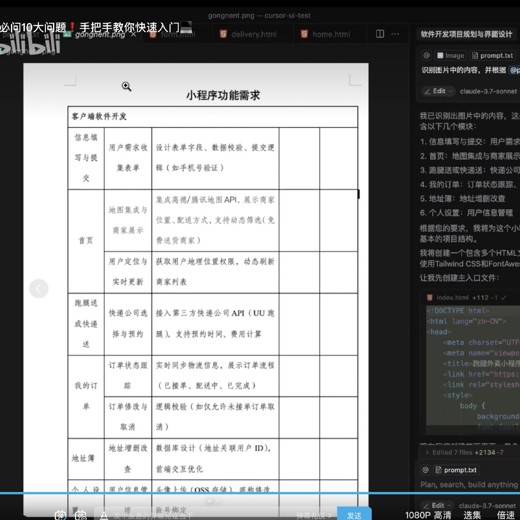
Task: Click the 'body {' code line
Action: click(472, 406)
